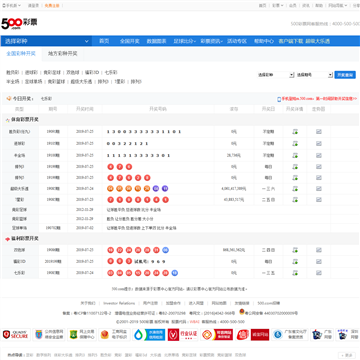The width and height of the screenshot is (360, 360).
Task: Expand the 手机版 dropdown in top bar
Action: (x=12, y=5)
